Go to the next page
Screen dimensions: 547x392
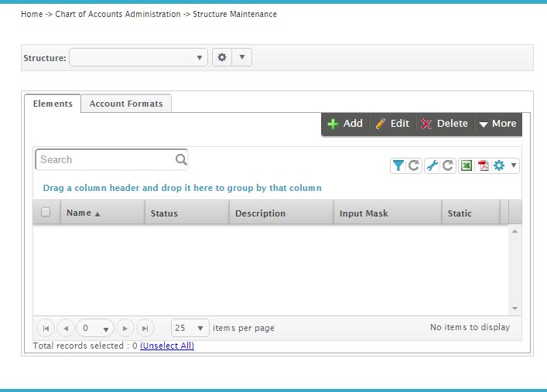pyautogui.click(x=125, y=328)
